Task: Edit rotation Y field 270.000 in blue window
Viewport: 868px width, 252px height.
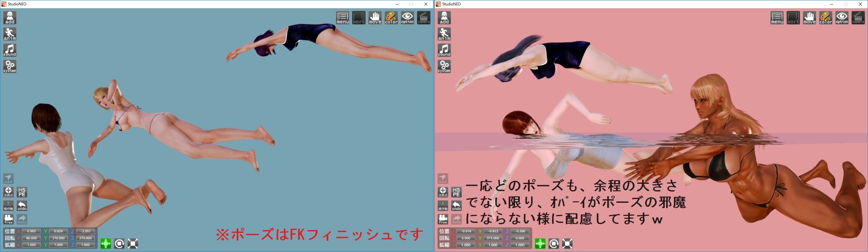Action: [x=58, y=238]
